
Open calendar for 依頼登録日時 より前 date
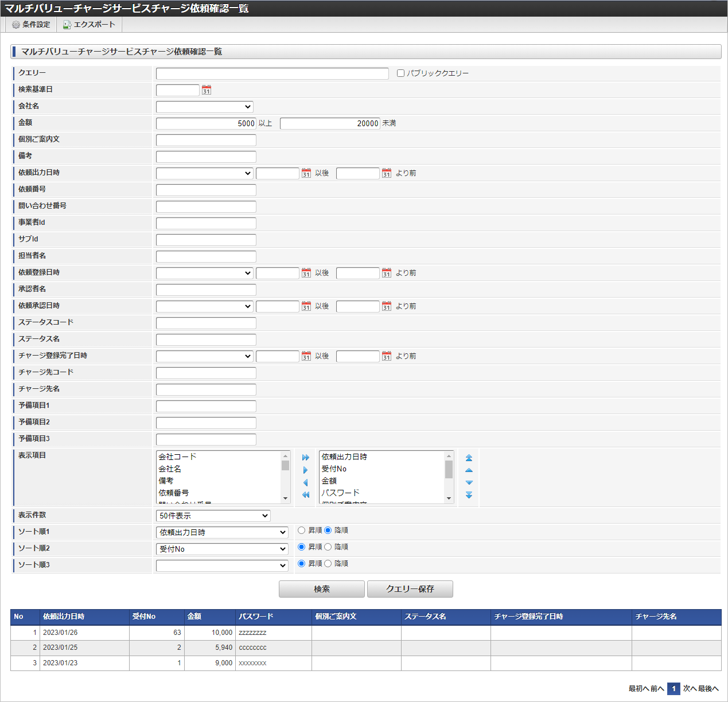point(387,273)
